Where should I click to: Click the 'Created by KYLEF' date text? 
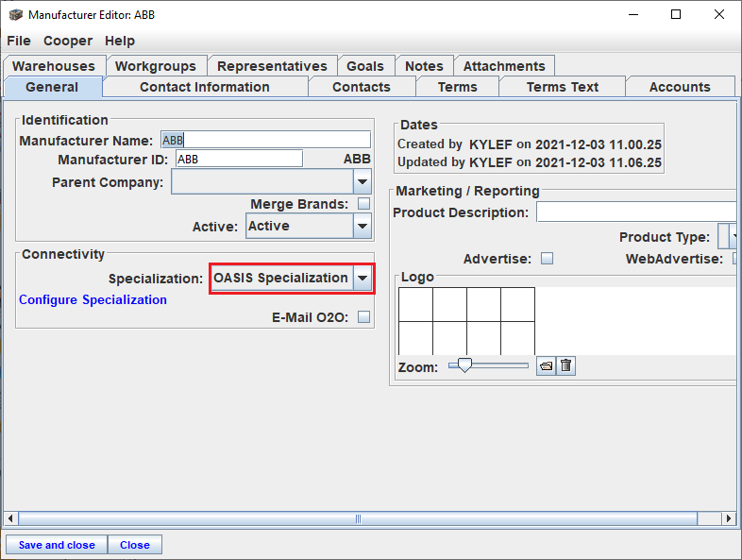[x=530, y=144]
